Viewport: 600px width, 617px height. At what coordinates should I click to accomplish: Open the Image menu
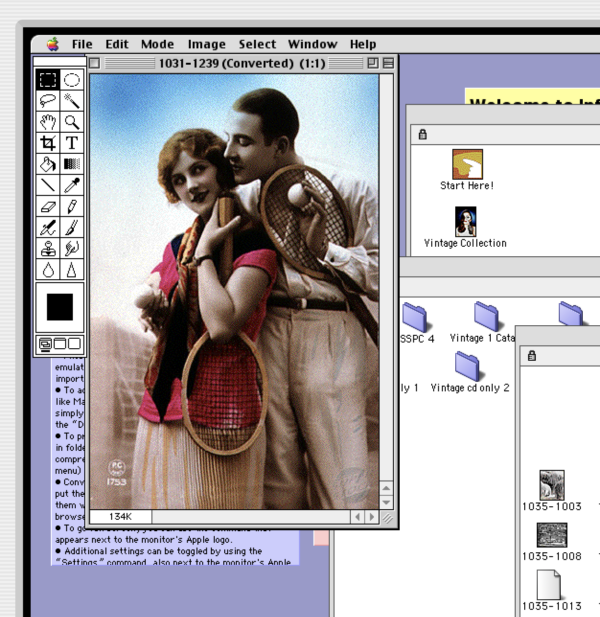click(207, 44)
